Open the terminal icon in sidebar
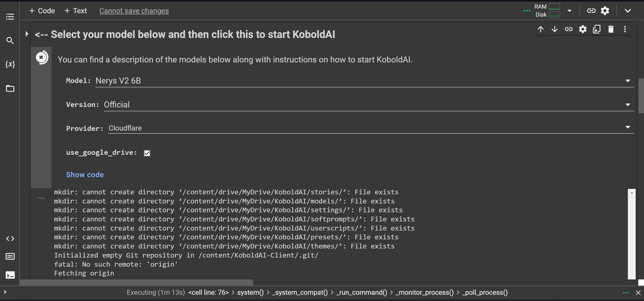The width and height of the screenshot is (644, 301). [x=10, y=275]
